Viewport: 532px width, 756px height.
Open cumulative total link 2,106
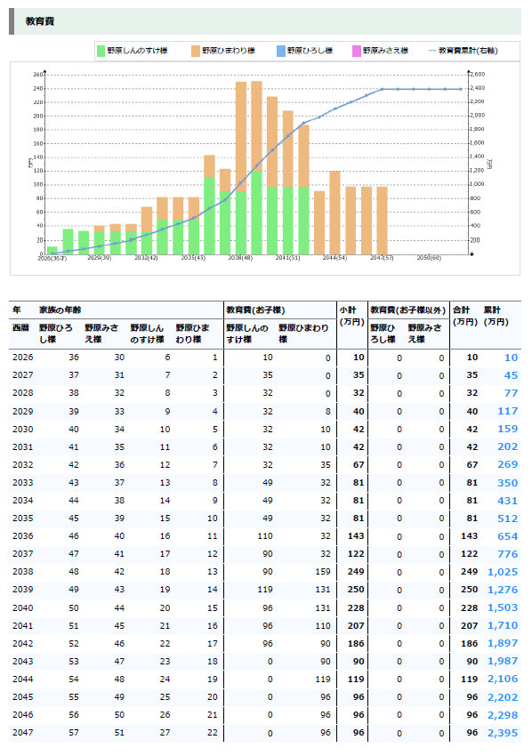(503, 680)
